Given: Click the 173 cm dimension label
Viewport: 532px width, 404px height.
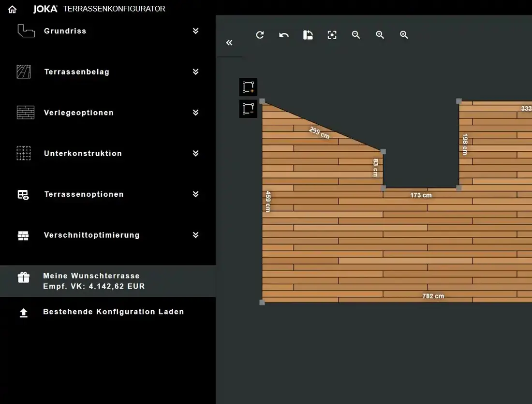Looking at the screenshot, I should point(421,195).
